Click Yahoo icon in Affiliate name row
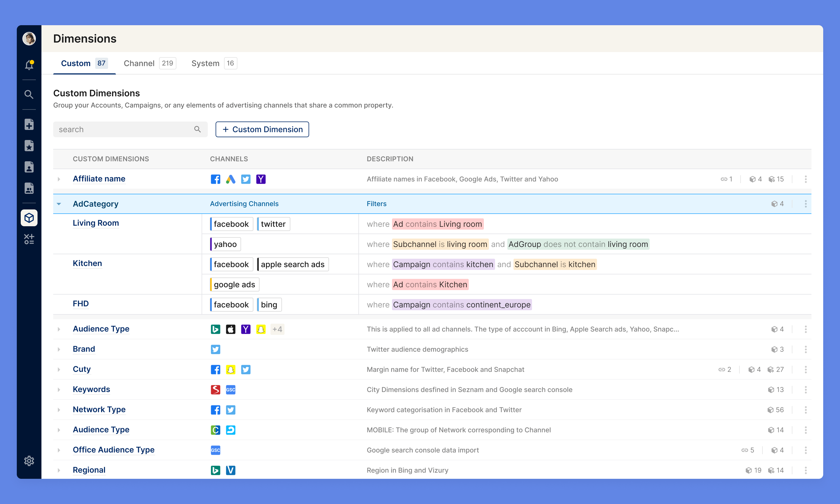This screenshot has width=840, height=504. click(x=261, y=179)
